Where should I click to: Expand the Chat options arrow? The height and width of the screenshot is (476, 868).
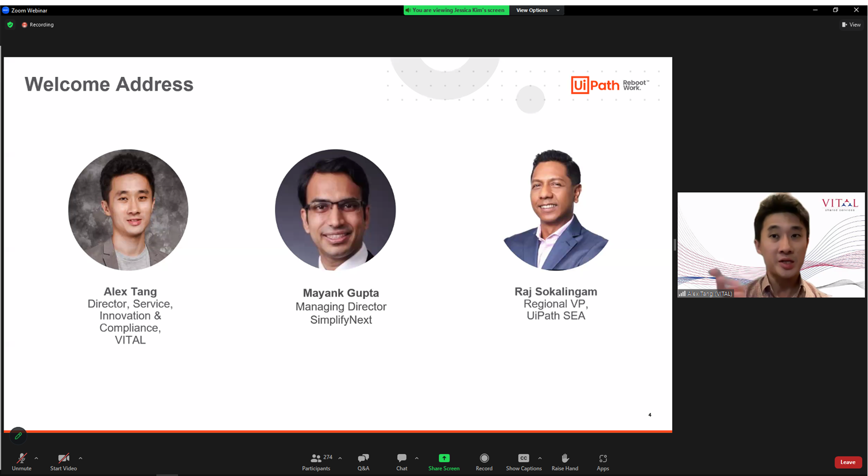(417, 458)
